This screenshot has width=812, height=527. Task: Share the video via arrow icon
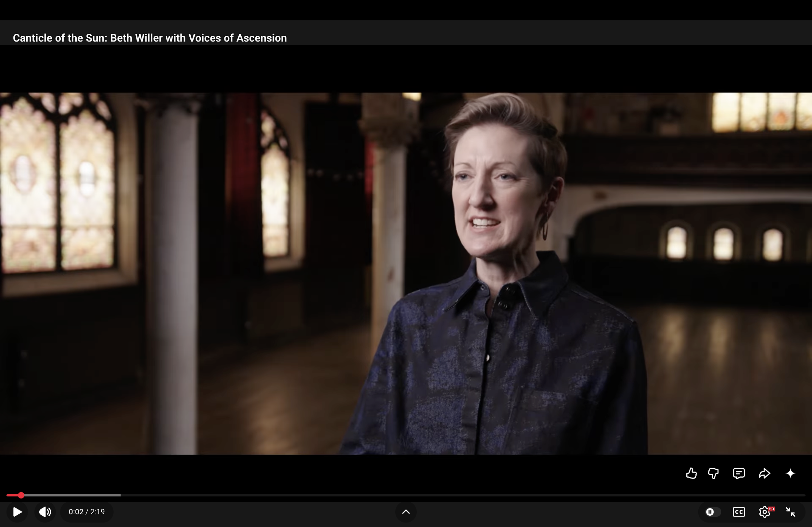click(764, 473)
